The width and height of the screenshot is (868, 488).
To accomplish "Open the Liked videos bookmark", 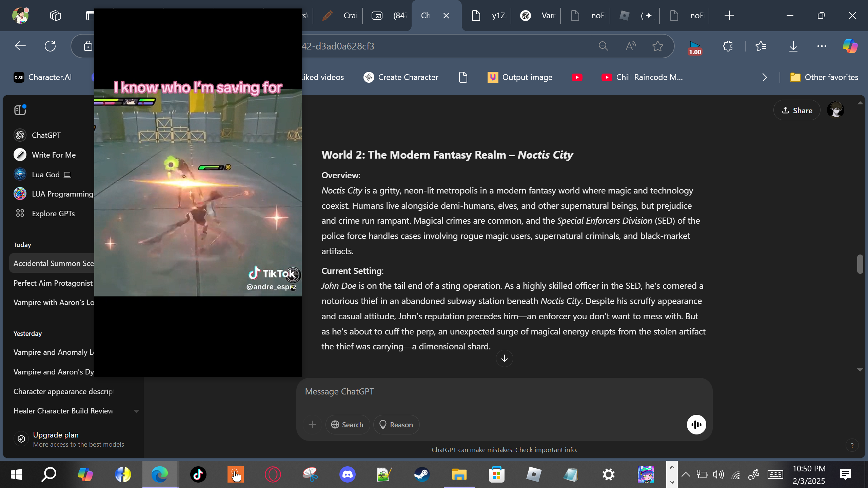I will (x=322, y=77).
